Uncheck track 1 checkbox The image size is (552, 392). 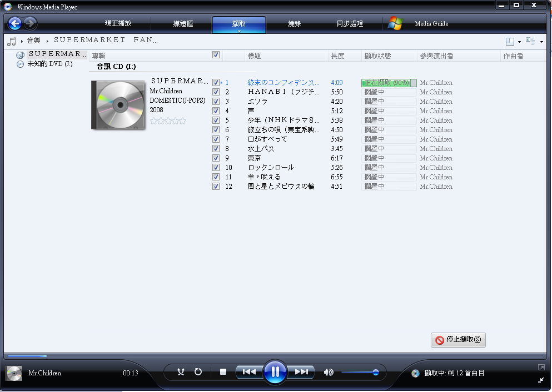[216, 83]
